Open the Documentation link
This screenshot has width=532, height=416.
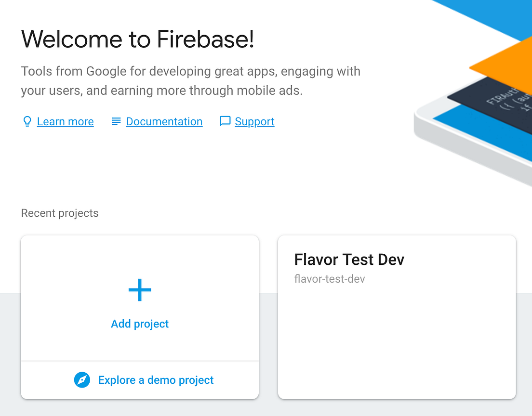(x=164, y=121)
